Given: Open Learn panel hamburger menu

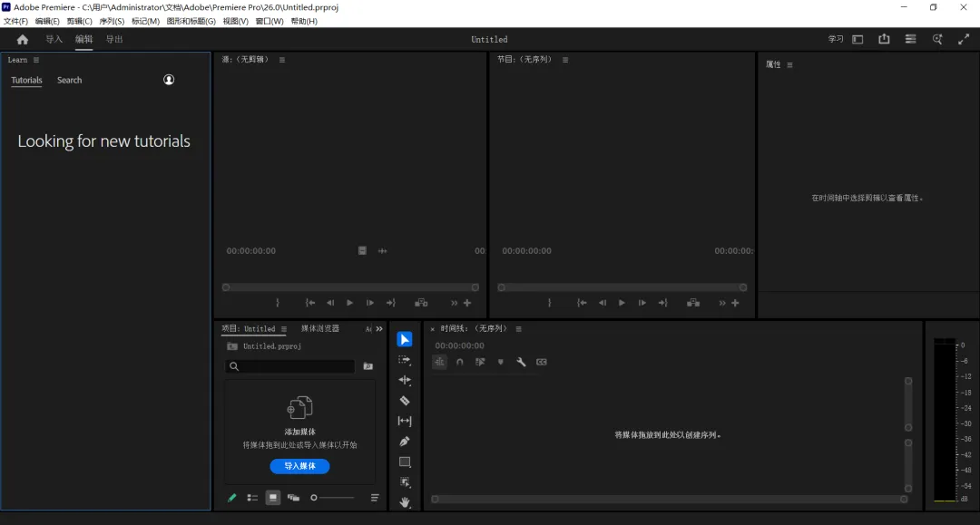Looking at the screenshot, I should coord(36,60).
